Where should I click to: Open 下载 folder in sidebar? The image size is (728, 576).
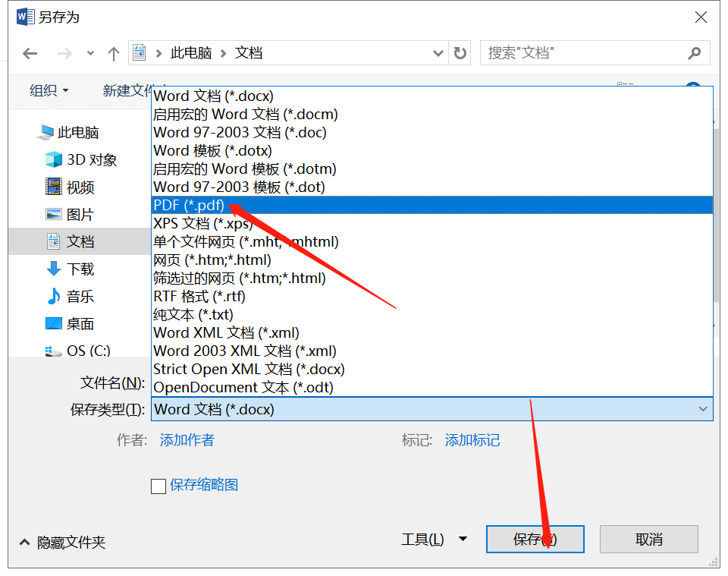(70, 269)
